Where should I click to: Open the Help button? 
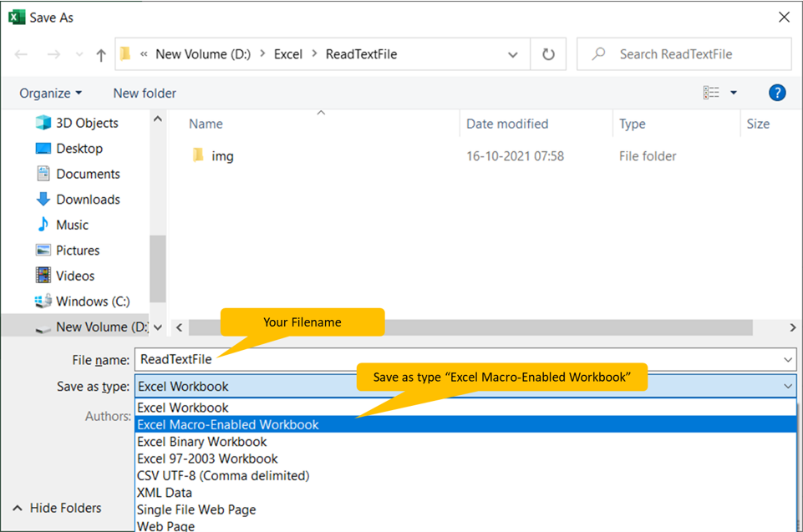tap(777, 93)
